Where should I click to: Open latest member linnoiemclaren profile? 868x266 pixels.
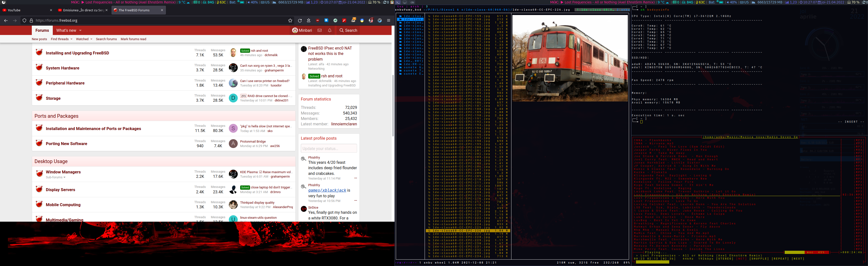pos(344,124)
